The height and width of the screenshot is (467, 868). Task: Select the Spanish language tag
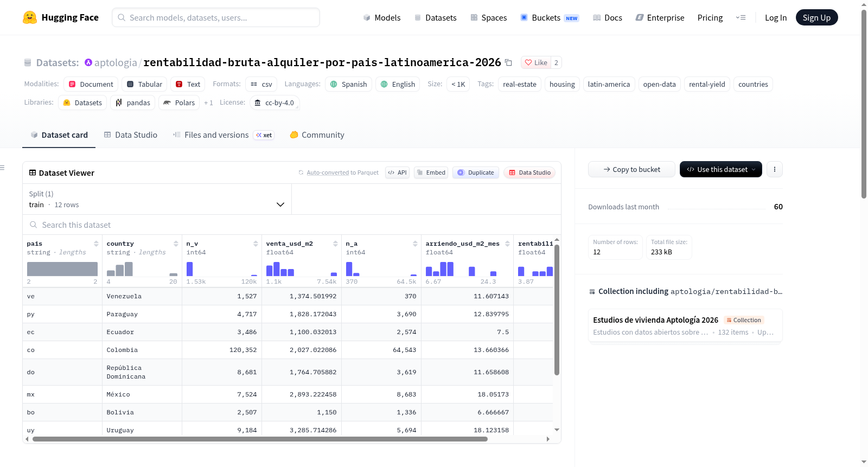point(349,84)
